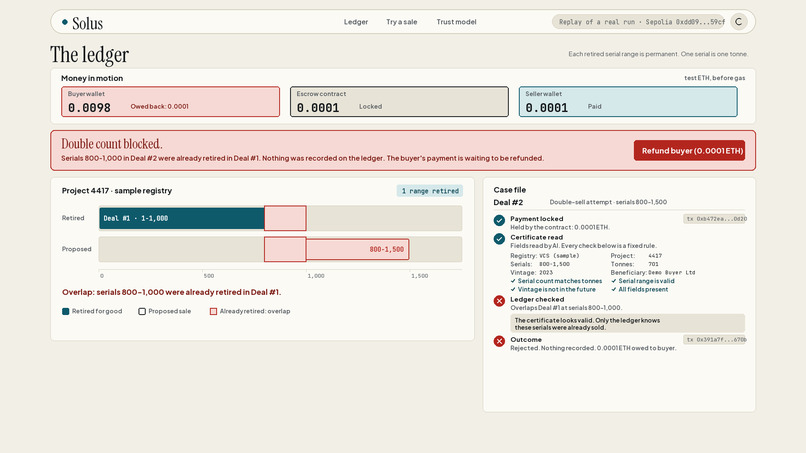Open transaction link tx 0xb472ea
This screenshot has height=453, width=806.
[715, 219]
